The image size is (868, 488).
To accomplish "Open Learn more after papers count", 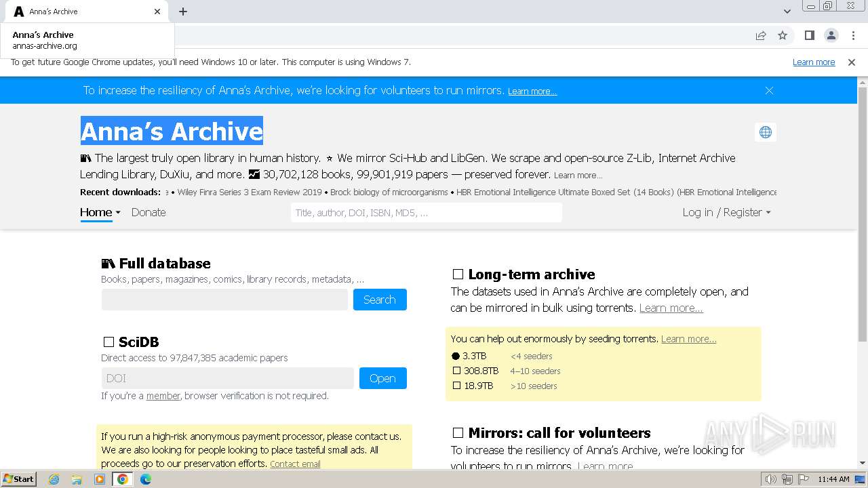I will (x=578, y=175).
